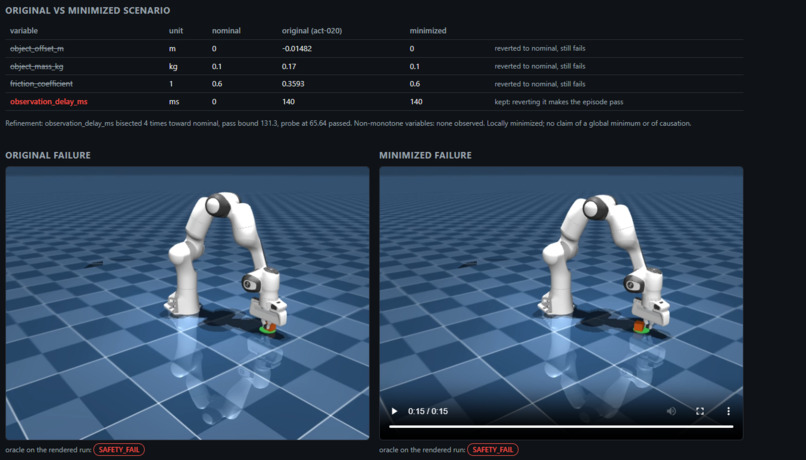Click the unit column header
806x460 pixels.
point(176,31)
